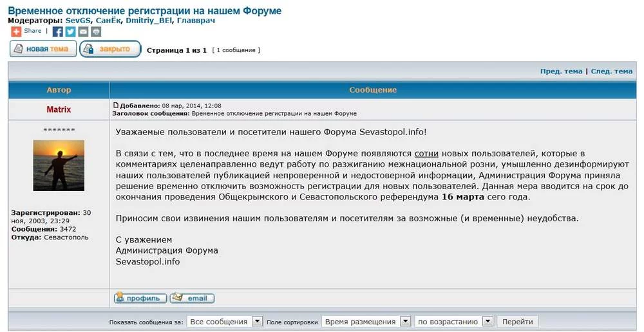644x332 pixels.
Task: Click the закрыто locked topic button
Action: tap(110, 49)
